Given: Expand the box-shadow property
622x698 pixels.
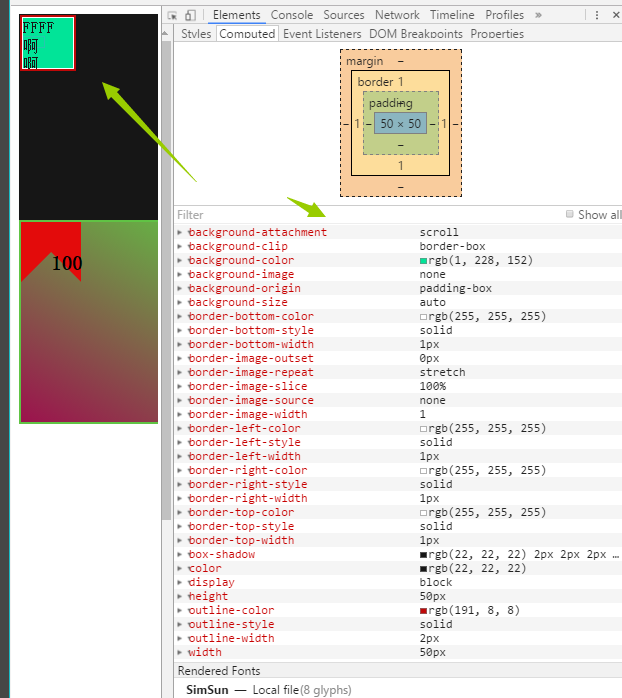Looking at the screenshot, I should (x=179, y=554).
